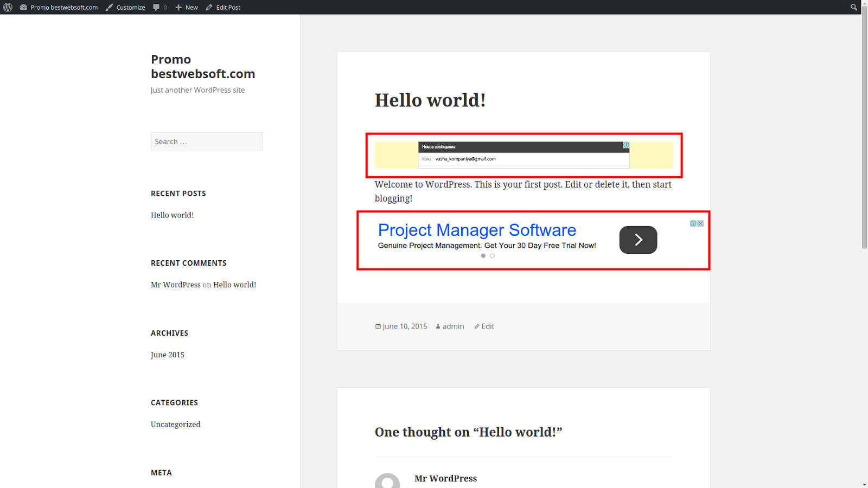
Task: Open the admin bar search magnifier
Action: pyautogui.click(x=854, y=7)
